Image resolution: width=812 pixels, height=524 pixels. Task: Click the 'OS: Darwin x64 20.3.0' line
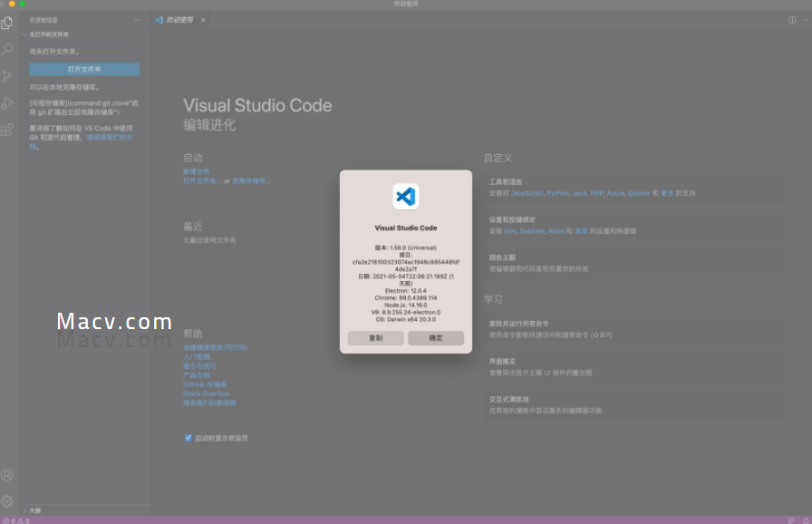tap(406, 319)
